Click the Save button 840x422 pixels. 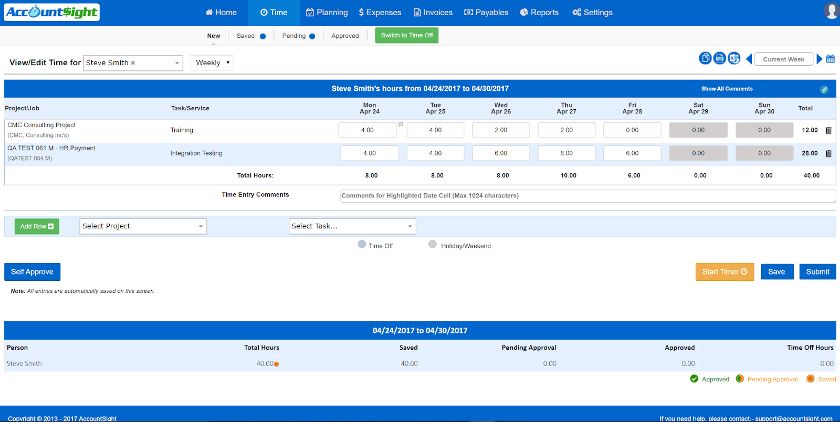(777, 272)
